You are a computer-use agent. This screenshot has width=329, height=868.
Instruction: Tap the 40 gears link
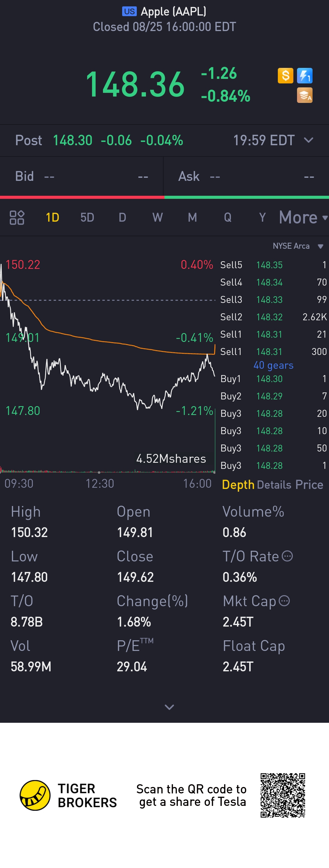(273, 365)
